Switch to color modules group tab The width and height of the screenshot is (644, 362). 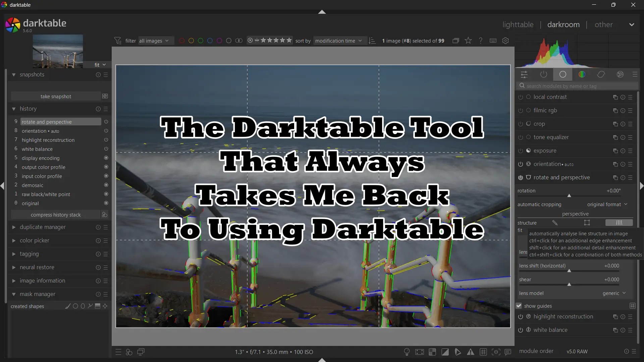point(582,74)
